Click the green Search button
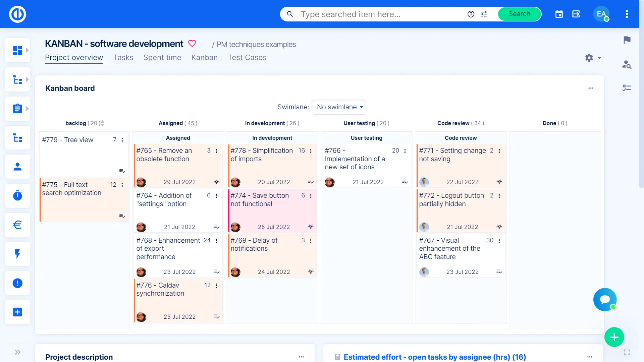Image resolution: width=644 pixels, height=362 pixels. click(x=519, y=14)
